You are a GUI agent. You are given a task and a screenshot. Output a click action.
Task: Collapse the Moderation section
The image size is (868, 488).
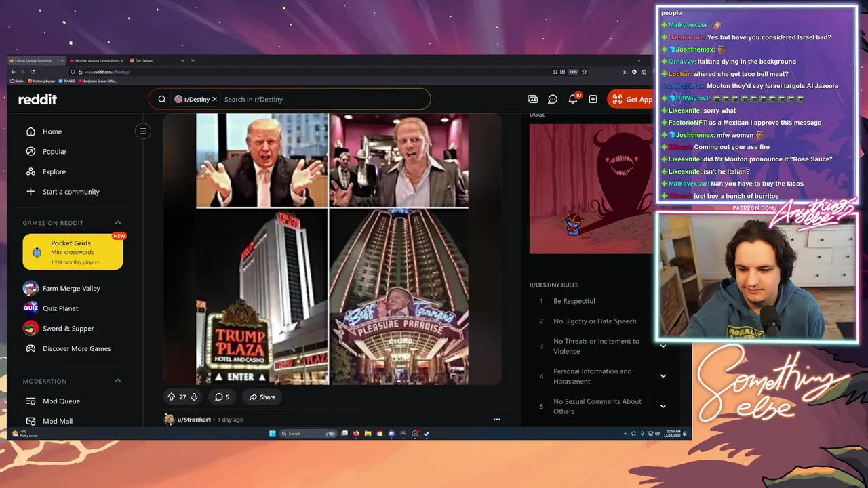(118, 381)
